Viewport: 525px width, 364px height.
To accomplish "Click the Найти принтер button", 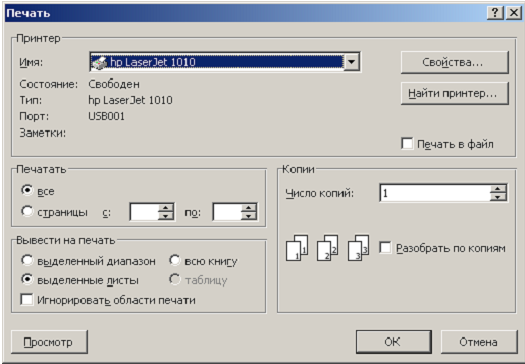I will coord(454,93).
